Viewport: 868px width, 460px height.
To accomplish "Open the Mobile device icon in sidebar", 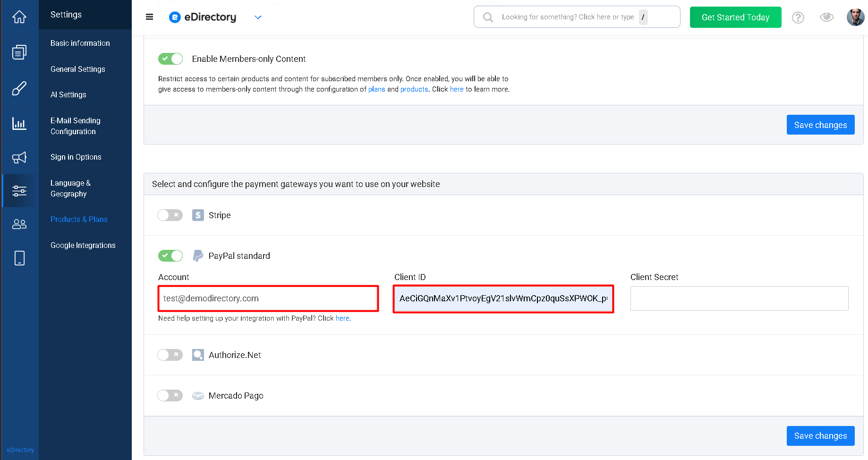I will pyautogui.click(x=19, y=258).
